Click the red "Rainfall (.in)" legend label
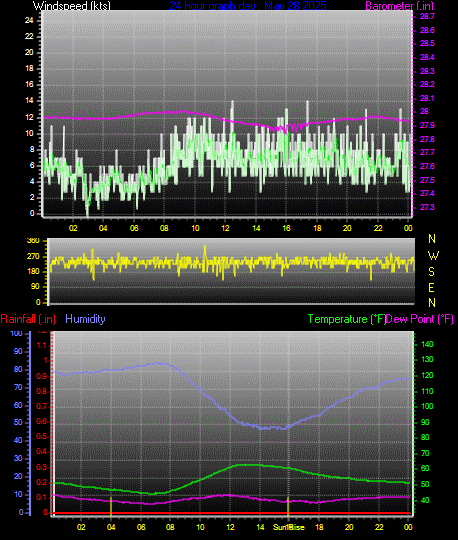The height and width of the screenshot is (540, 458). (x=28, y=319)
